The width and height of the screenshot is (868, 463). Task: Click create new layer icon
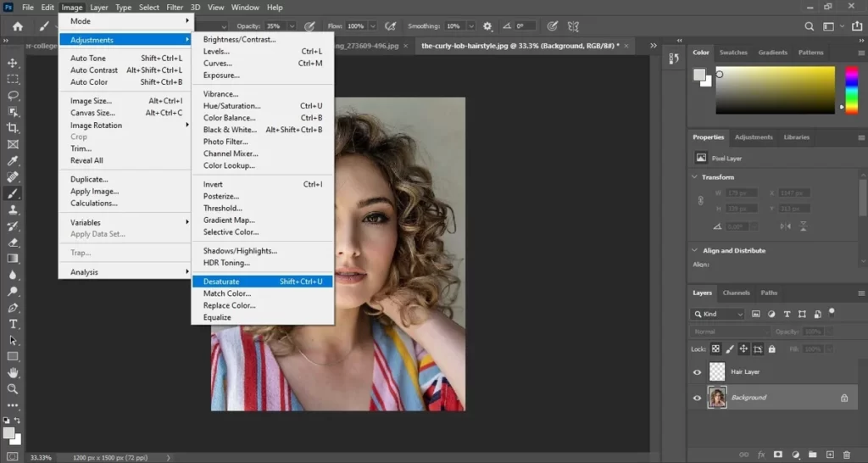click(x=830, y=455)
